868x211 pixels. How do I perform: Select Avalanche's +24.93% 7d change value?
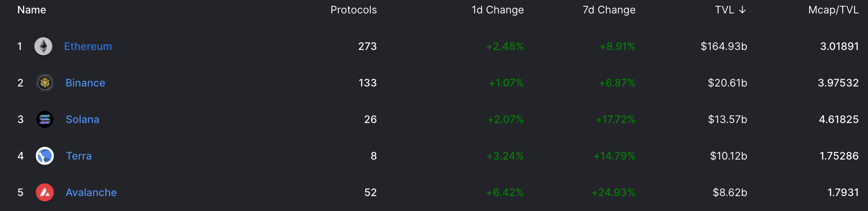tap(614, 192)
